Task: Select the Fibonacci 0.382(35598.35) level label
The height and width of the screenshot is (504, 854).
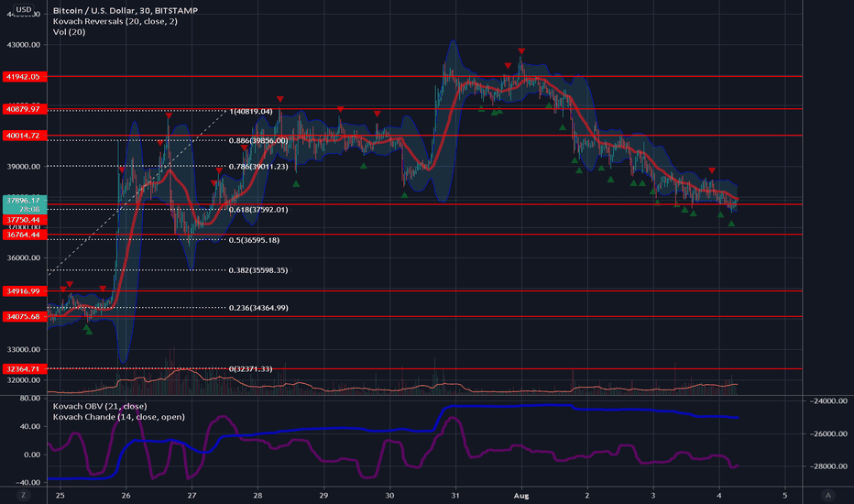Action: (258, 270)
